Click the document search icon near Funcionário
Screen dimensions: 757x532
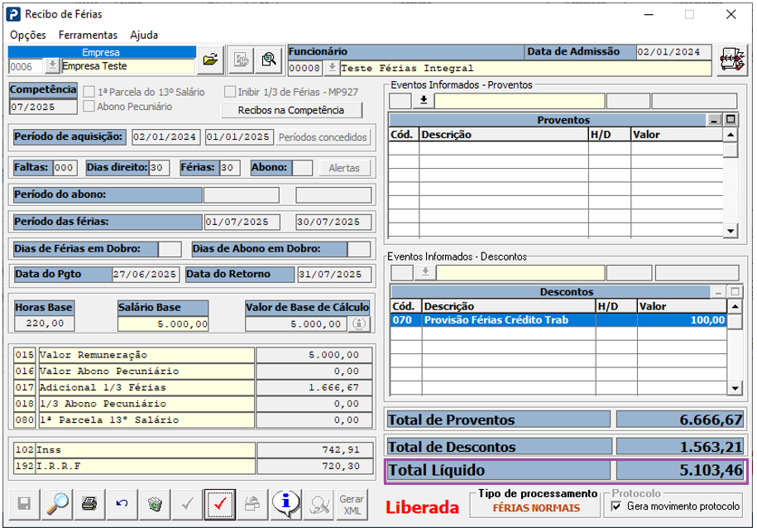(x=268, y=60)
